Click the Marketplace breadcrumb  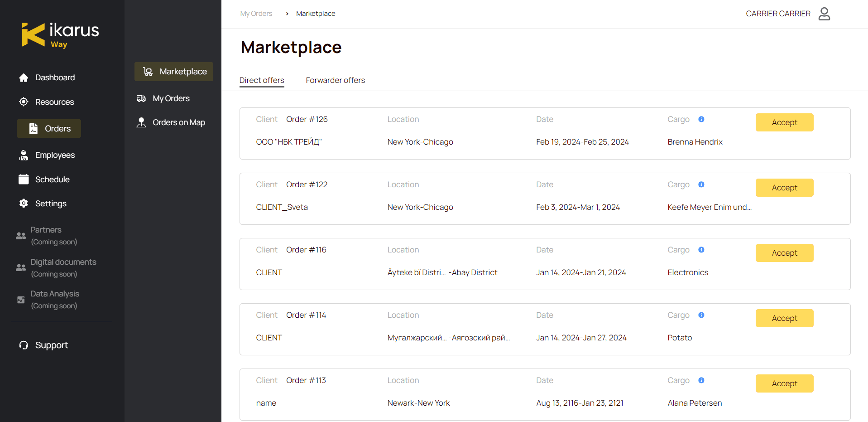pos(316,14)
